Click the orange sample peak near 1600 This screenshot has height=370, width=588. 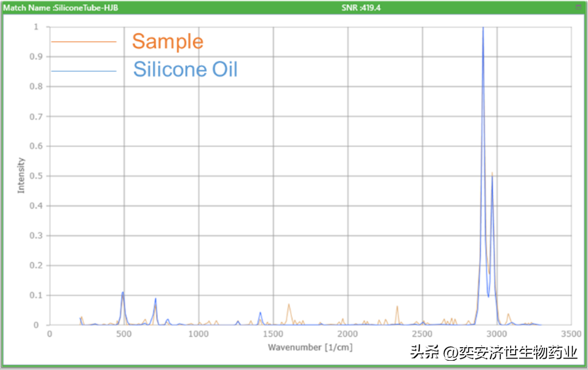pos(289,305)
